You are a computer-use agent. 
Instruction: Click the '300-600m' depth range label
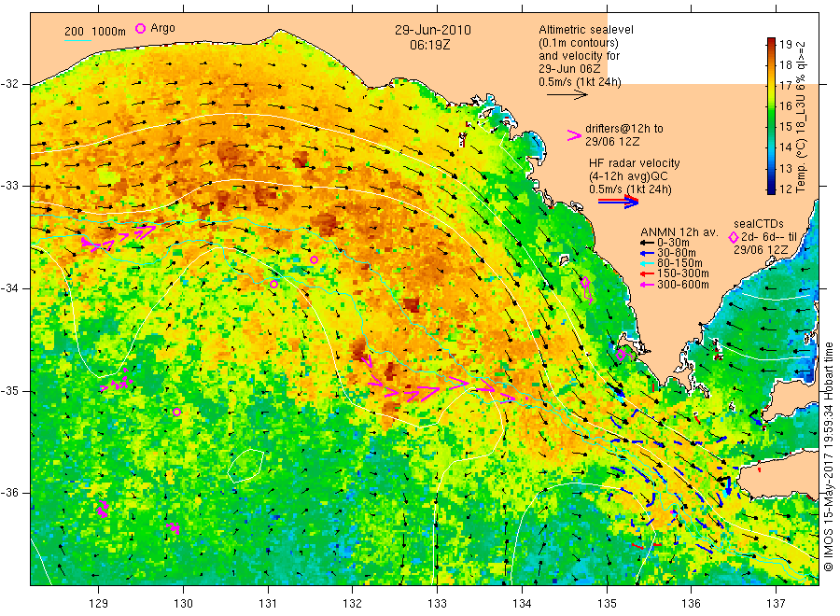tap(683, 285)
